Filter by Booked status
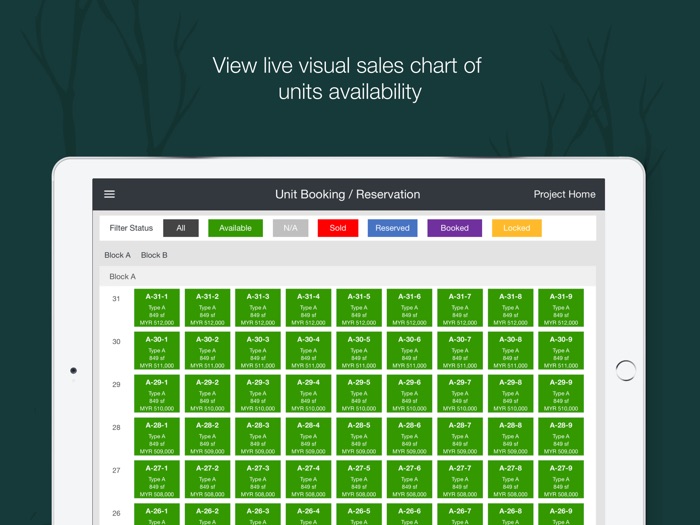 tap(454, 228)
